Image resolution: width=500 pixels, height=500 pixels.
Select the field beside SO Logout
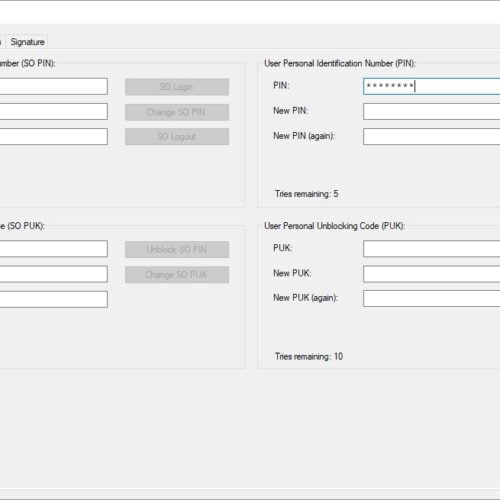click(54, 137)
